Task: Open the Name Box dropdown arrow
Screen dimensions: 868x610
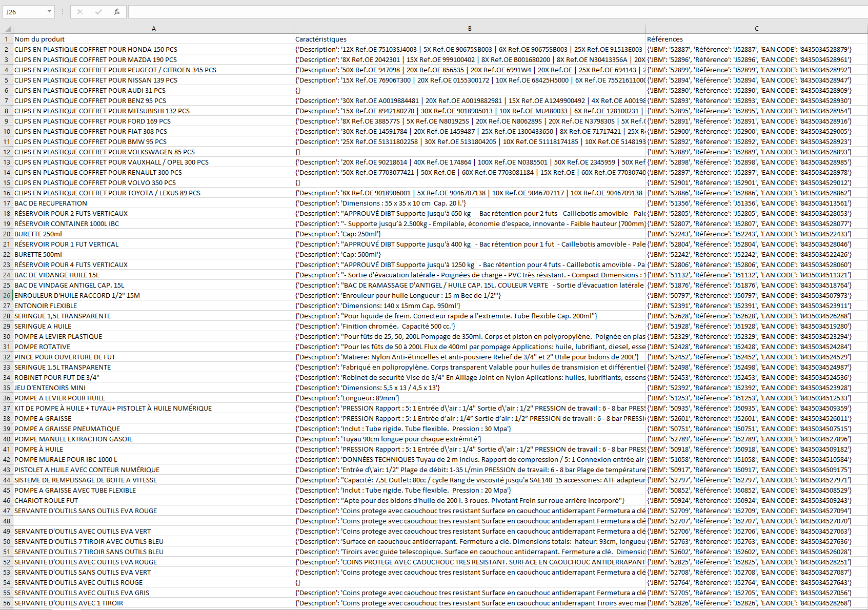Action: point(49,12)
